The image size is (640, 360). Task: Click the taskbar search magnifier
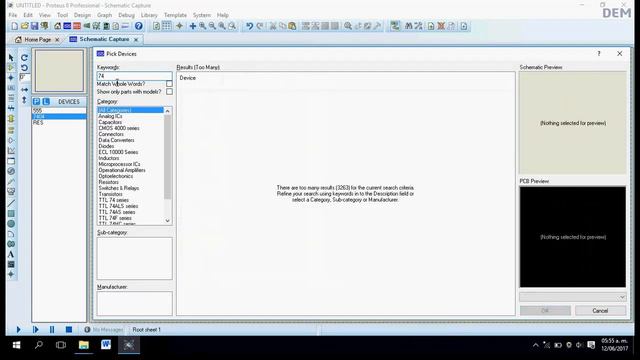pos(39,345)
